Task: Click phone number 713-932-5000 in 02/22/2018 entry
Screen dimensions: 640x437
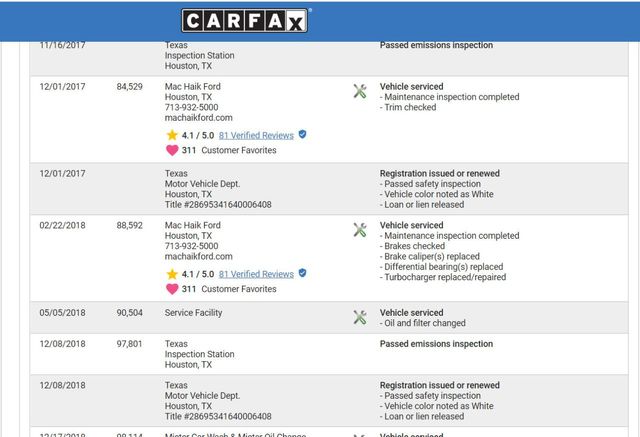Action: coord(191,246)
